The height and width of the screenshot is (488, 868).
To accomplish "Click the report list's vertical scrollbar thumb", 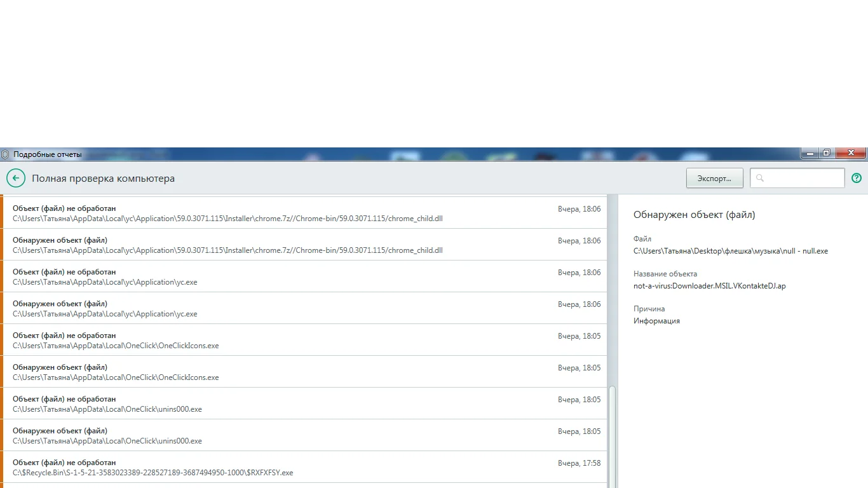I will click(613, 437).
